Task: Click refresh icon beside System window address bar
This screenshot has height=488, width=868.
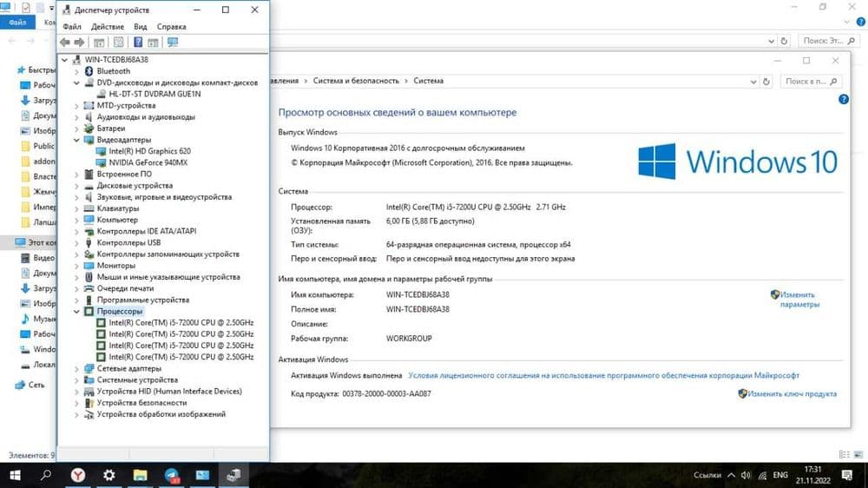Action: point(766,82)
